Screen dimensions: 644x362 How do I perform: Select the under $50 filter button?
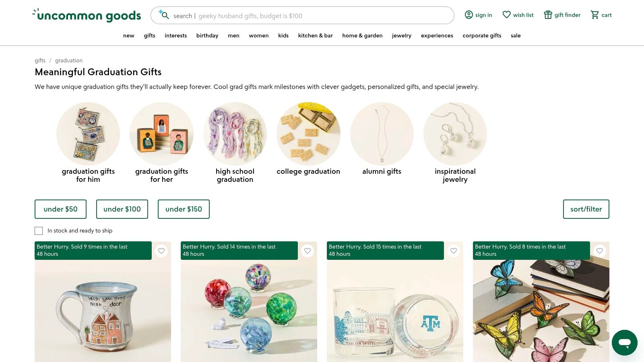[x=60, y=209]
